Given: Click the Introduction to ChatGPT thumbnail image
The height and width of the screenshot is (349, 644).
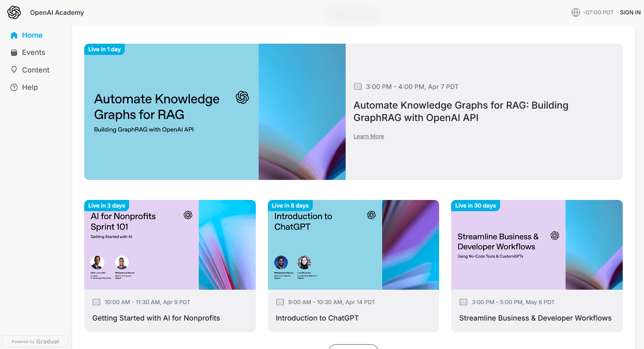Looking at the screenshot, I should 353,245.
